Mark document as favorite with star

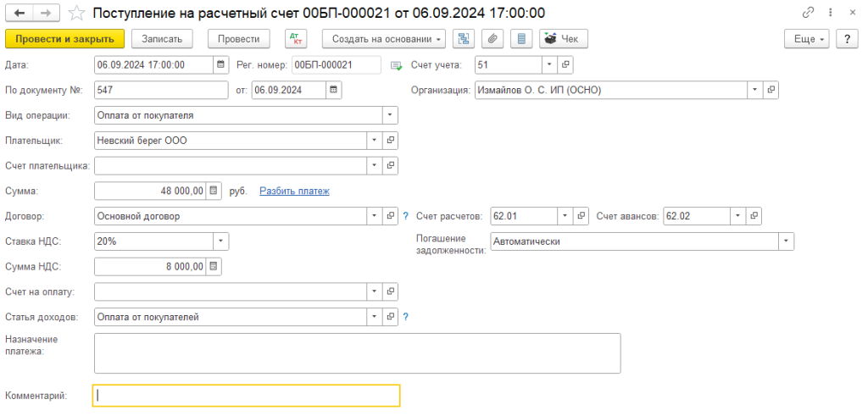click(76, 13)
